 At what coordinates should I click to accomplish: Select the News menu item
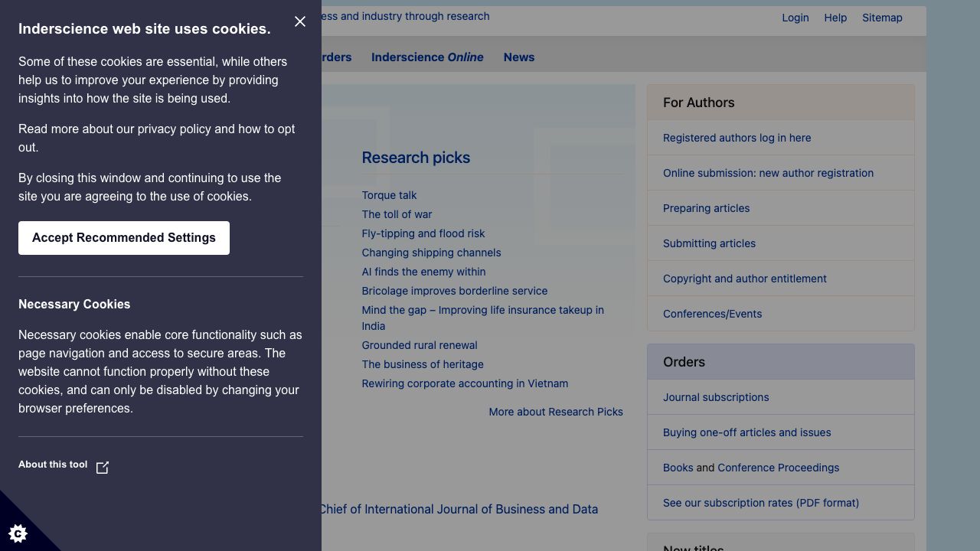518,57
